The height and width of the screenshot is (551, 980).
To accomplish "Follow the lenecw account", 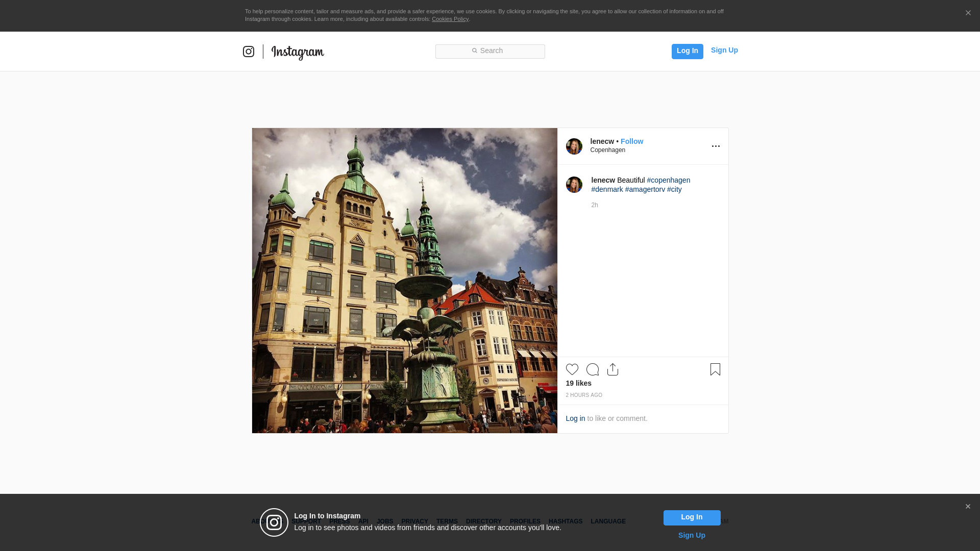I will click(632, 141).
